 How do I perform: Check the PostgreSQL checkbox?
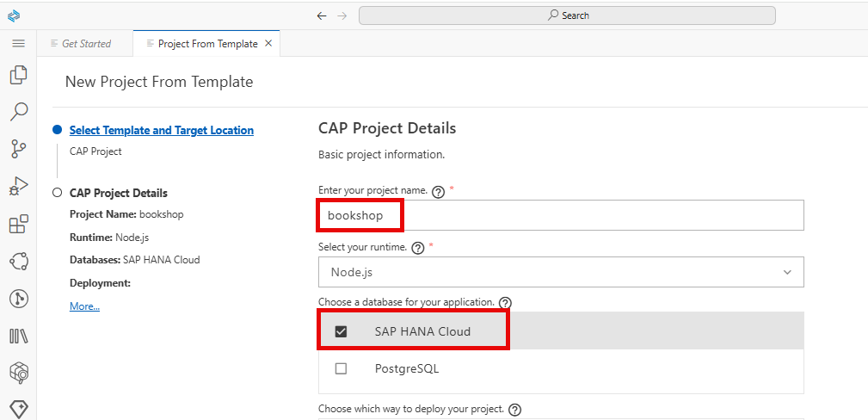pos(341,368)
